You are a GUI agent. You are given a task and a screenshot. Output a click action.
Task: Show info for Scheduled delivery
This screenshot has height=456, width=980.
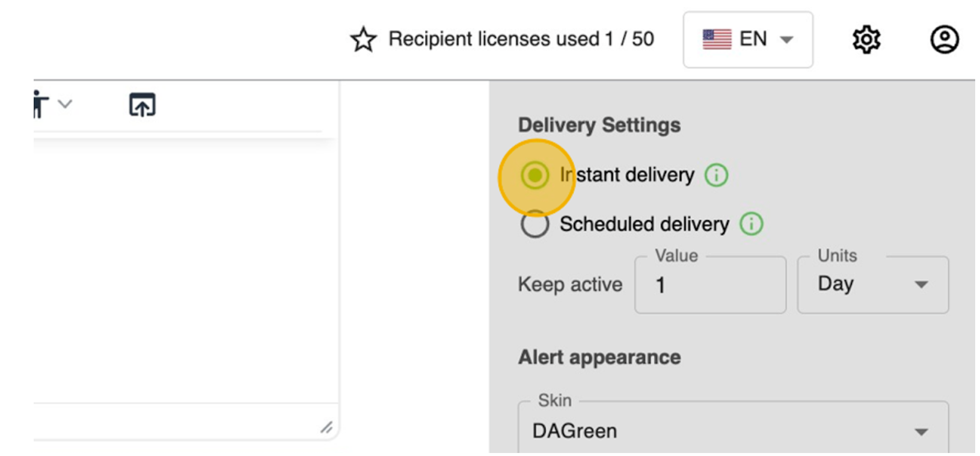coord(751,224)
